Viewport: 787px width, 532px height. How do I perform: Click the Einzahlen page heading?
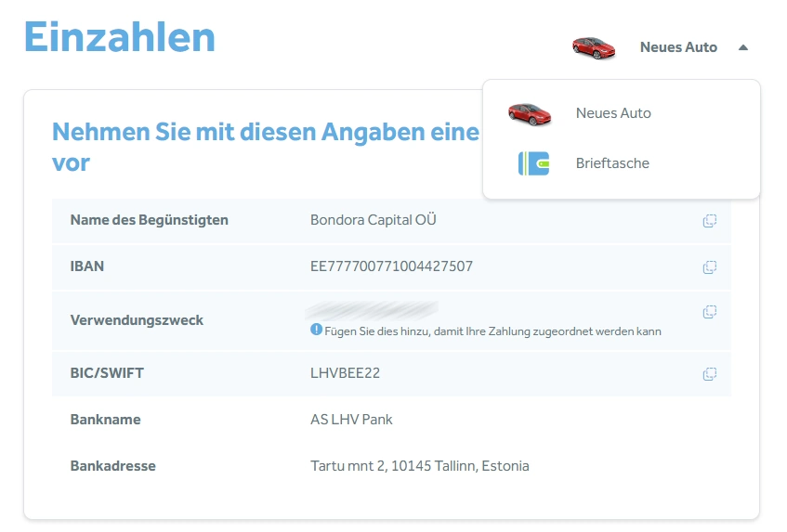119,37
